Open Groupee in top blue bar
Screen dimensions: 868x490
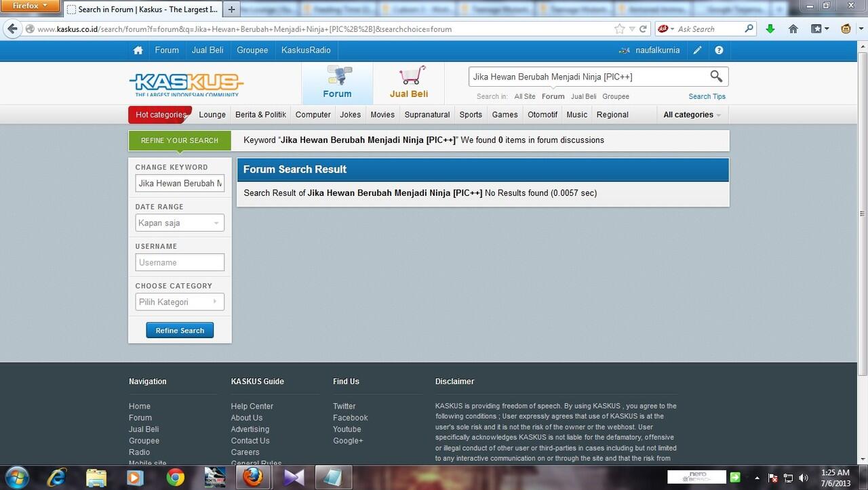[252, 50]
